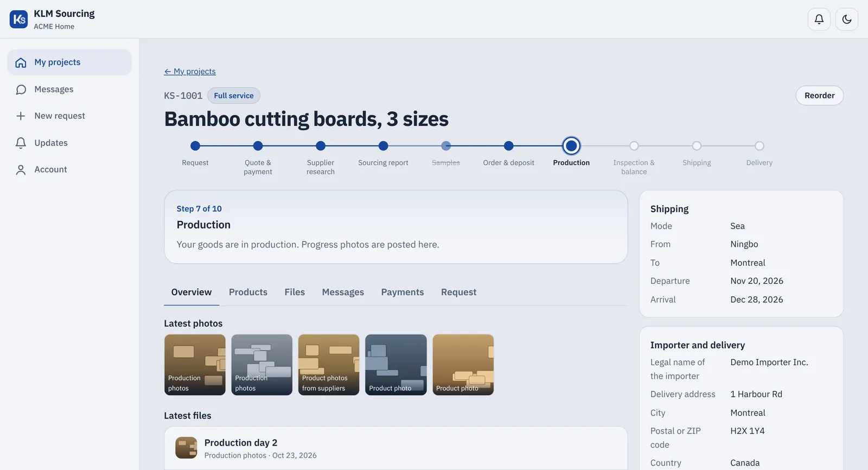The height and width of the screenshot is (470, 868).
Task: Select the Supplier research step marker
Action: click(x=321, y=146)
